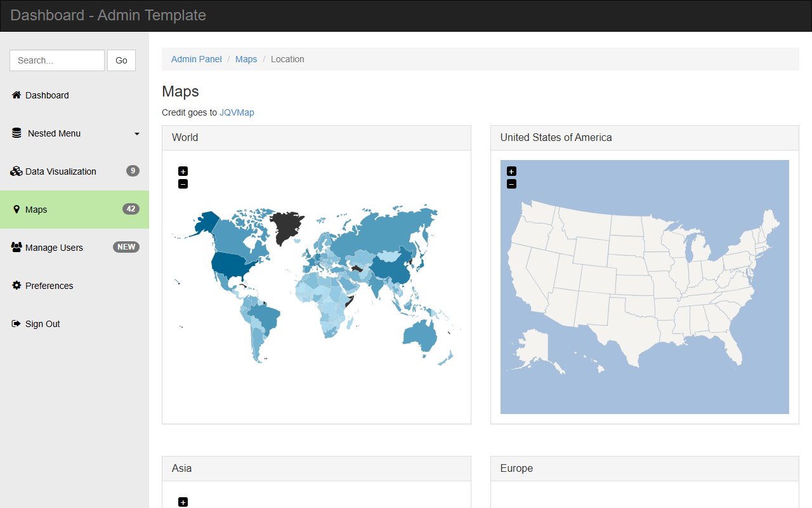Viewport: 812px width, 508px height.
Task: Zoom in on the World map
Action: (x=183, y=171)
